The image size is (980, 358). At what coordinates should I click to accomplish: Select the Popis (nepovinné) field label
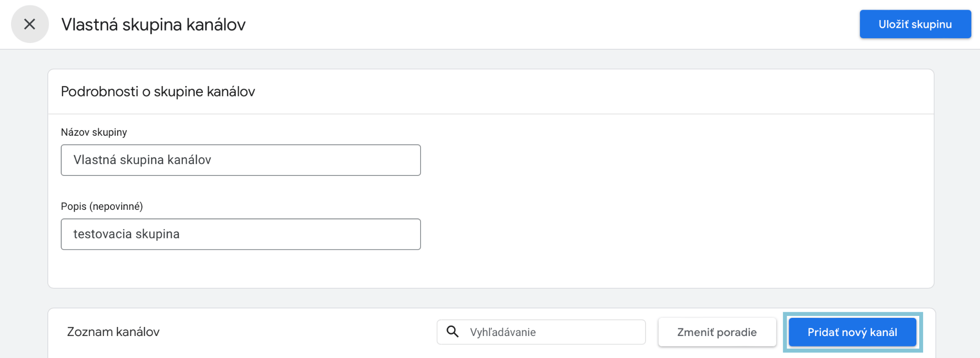click(102, 206)
